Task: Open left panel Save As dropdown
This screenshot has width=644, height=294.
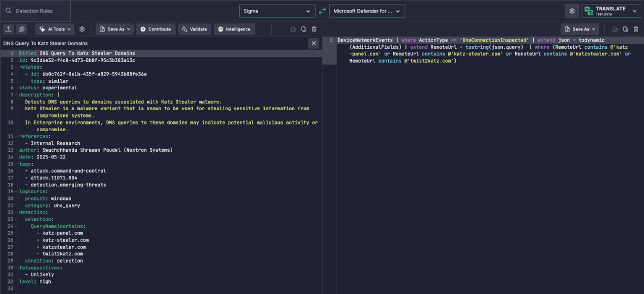Action: [115, 29]
